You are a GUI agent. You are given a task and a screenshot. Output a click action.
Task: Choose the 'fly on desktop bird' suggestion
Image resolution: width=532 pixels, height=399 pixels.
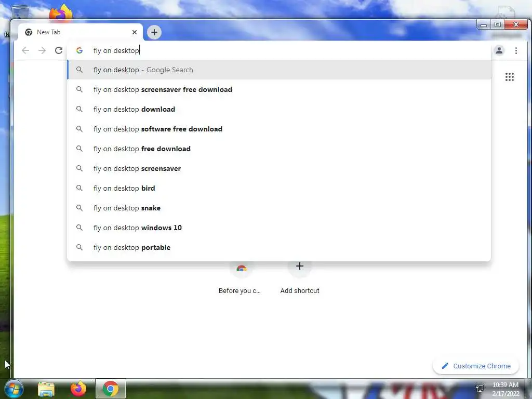279,188
